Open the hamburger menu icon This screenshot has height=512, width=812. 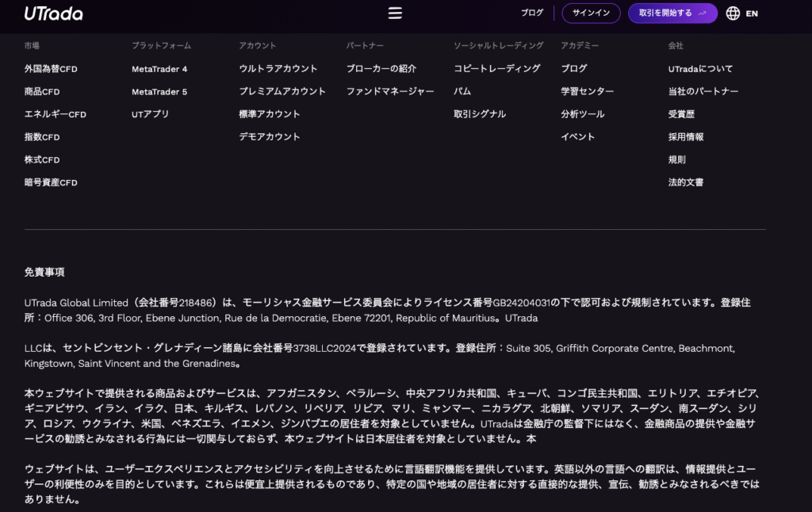click(395, 13)
